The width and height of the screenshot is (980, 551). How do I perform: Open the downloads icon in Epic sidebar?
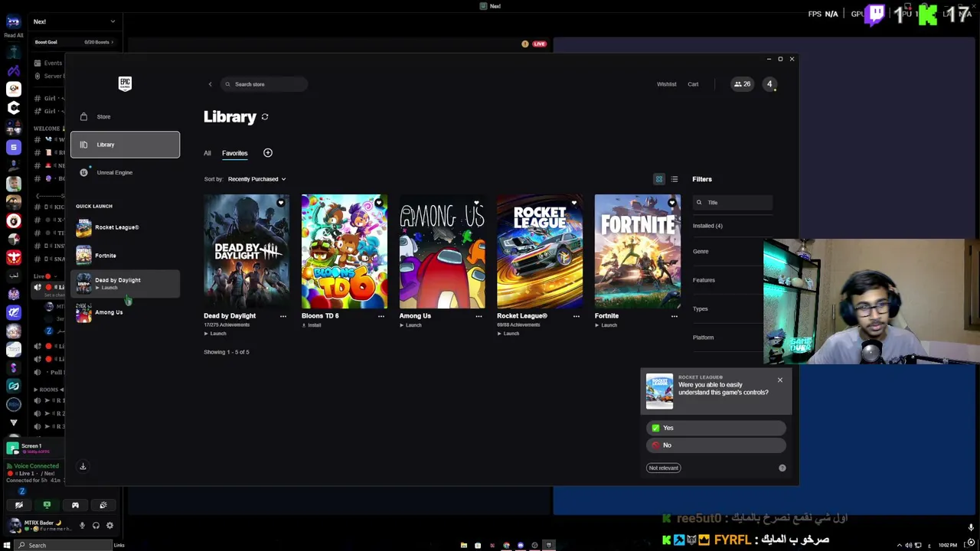click(x=83, y=466)
